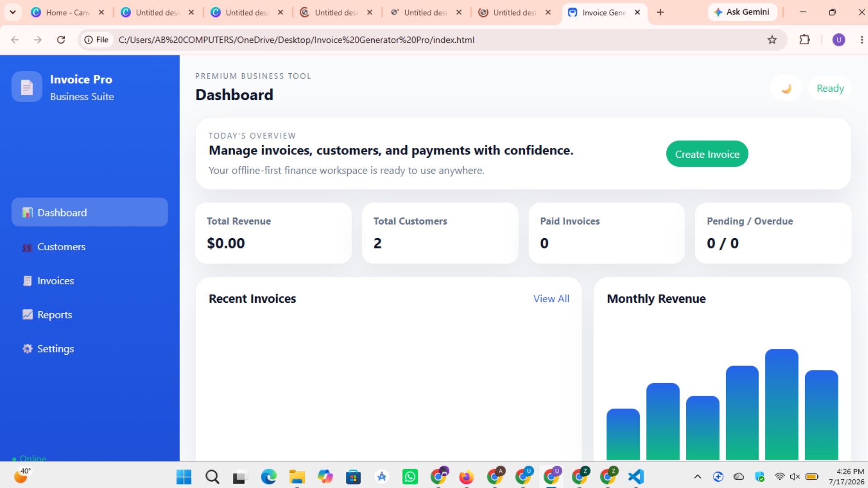Open the Dashboard sidebar item
Viewport: 868px width, 488px height.
(x=90, y=212)
